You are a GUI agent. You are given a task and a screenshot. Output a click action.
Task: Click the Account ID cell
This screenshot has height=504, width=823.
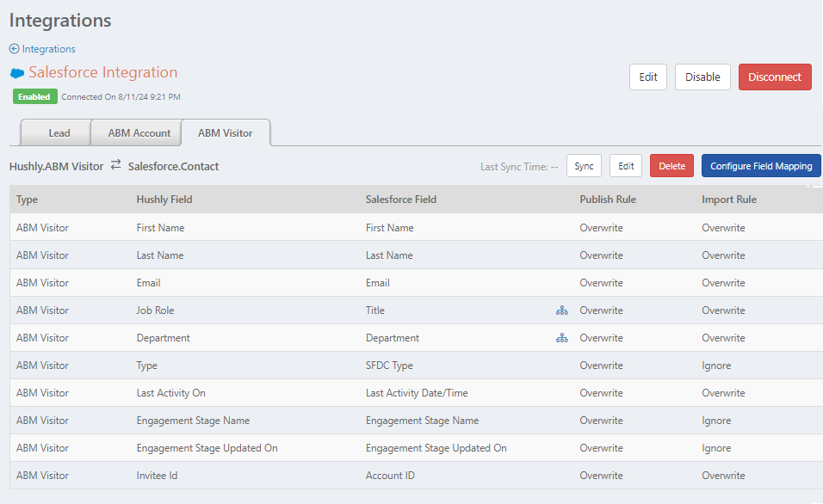click(390, 476)
